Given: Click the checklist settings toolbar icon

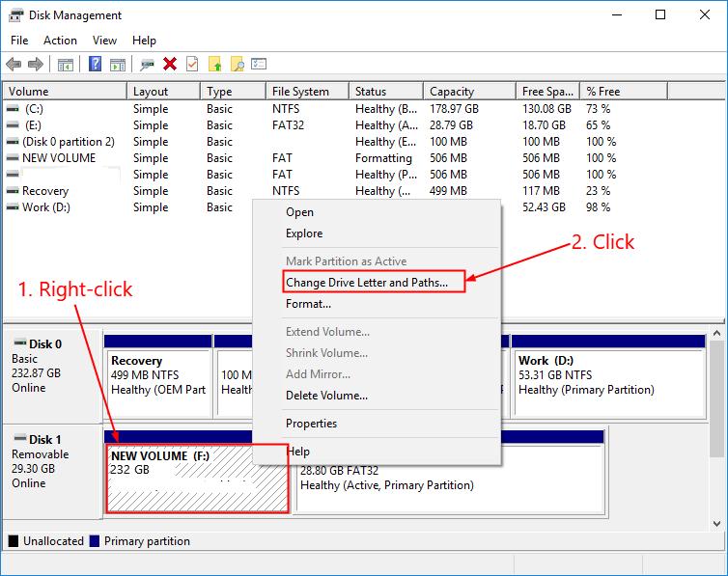Looking at the screenshot, I should coord(259,64).
